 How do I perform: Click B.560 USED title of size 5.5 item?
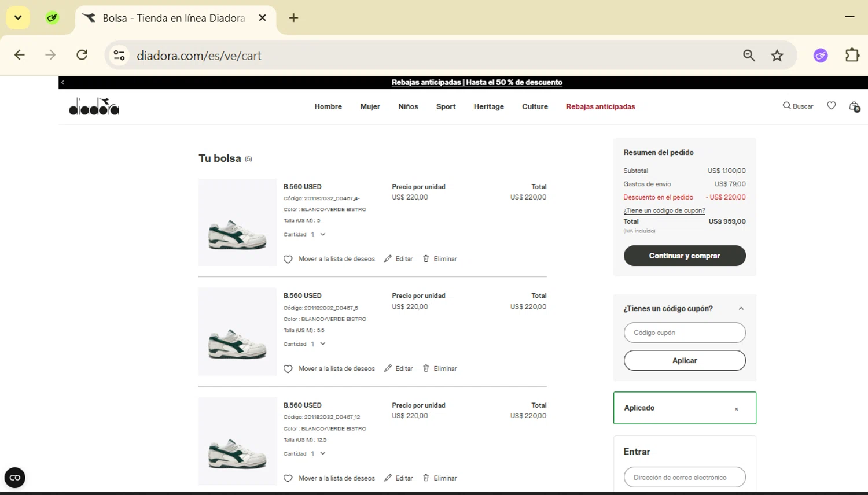[302, 296]
